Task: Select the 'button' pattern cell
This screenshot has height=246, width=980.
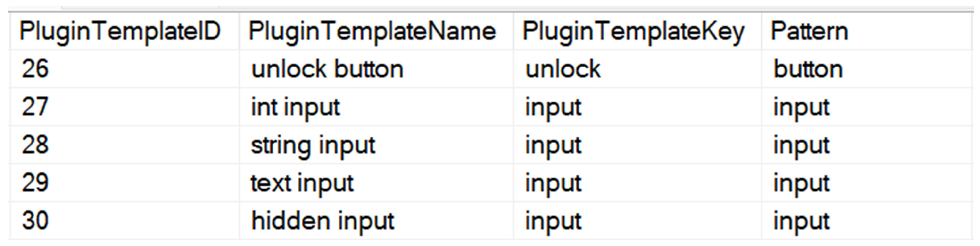Action: pos(808,69)
